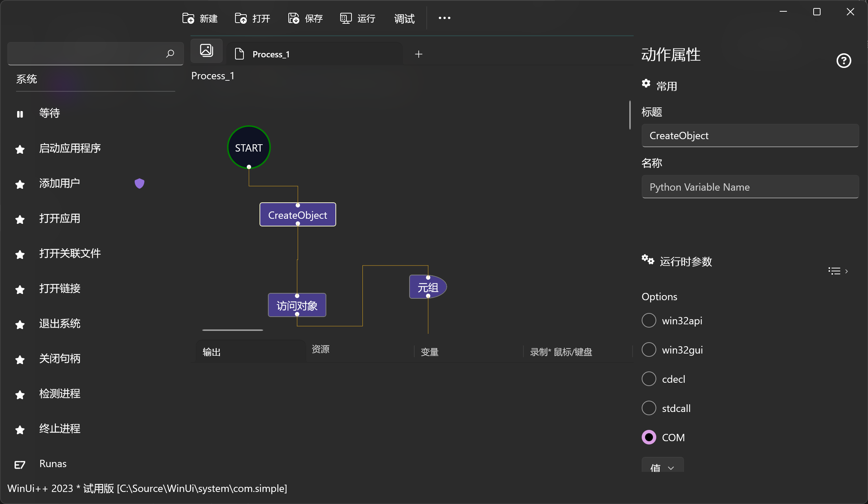Select the win32api option
The image size is (868, 504).
[x=649, y=320]
